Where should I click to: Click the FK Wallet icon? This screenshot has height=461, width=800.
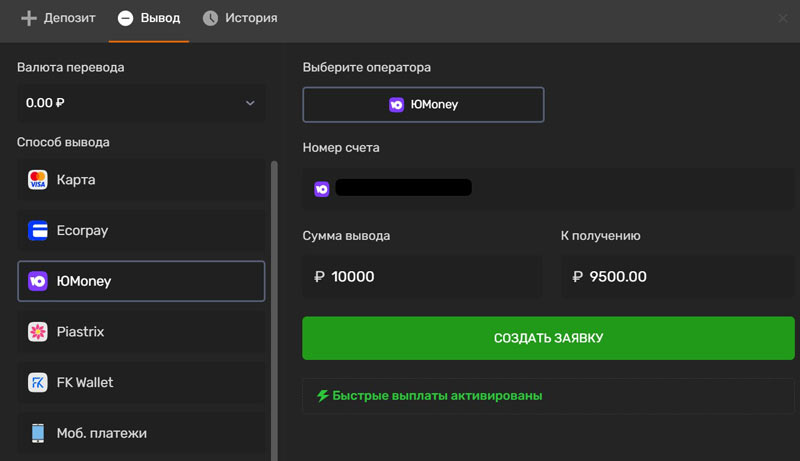(x=38, y=382)
